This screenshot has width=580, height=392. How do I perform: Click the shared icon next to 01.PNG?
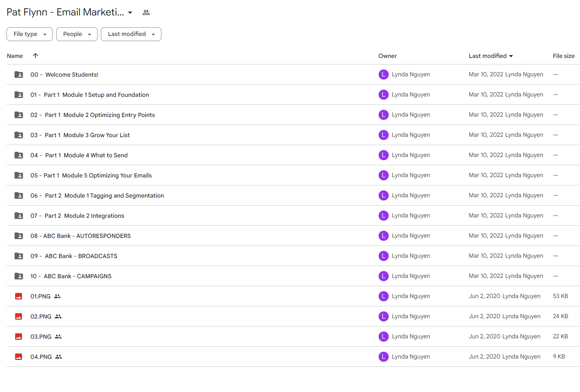[x=57, y=296]
